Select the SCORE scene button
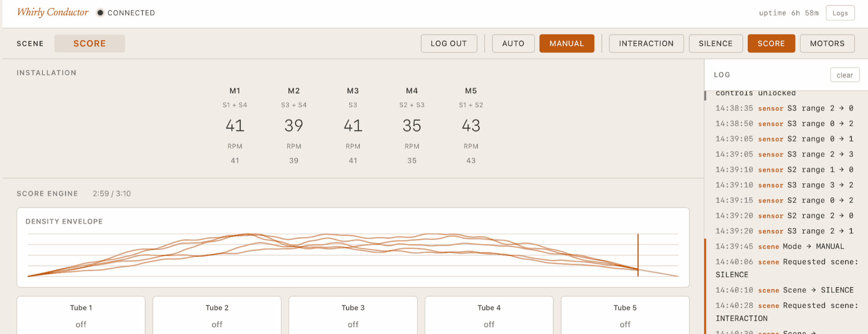 tap(771, 43)
